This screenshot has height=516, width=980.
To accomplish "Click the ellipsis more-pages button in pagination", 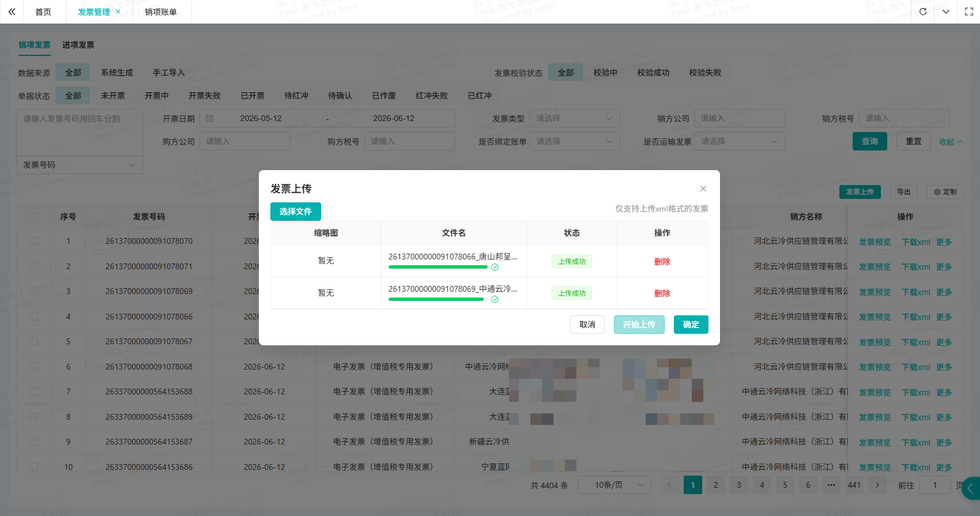I will pyautogui.click(x=831, y=485).
